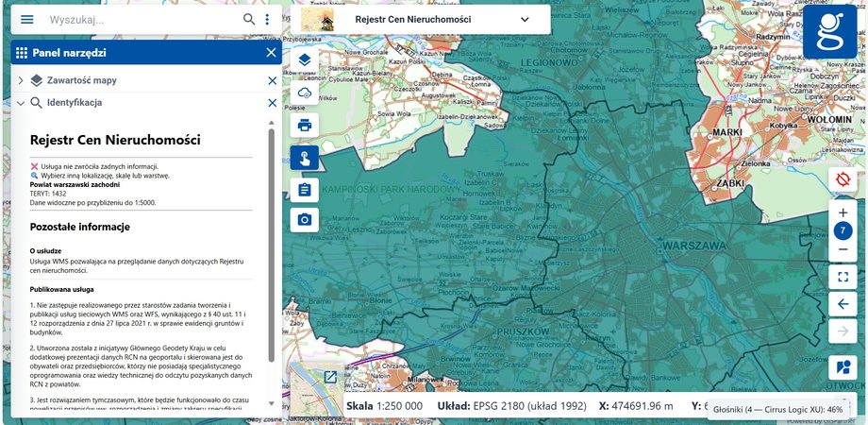Toggle the identification pointer tool
Viewport: 868px width, 425px height.
[x=305, y=158]
